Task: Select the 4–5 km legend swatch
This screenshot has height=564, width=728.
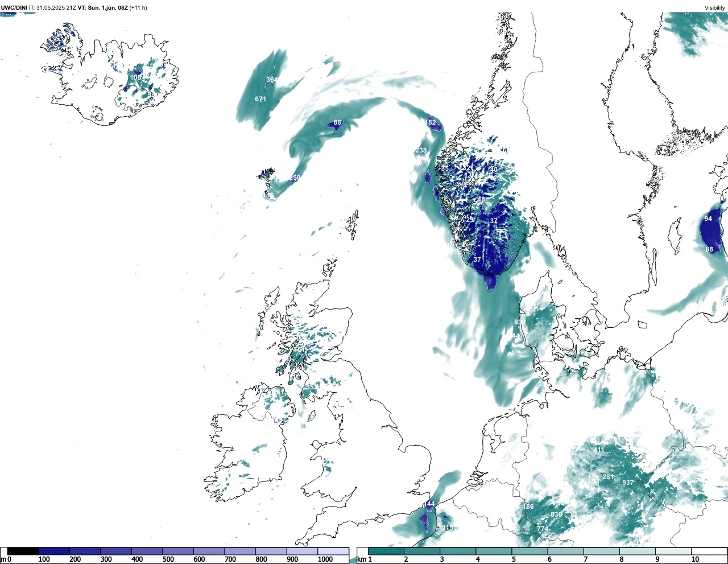Action: tap(494, 551)
